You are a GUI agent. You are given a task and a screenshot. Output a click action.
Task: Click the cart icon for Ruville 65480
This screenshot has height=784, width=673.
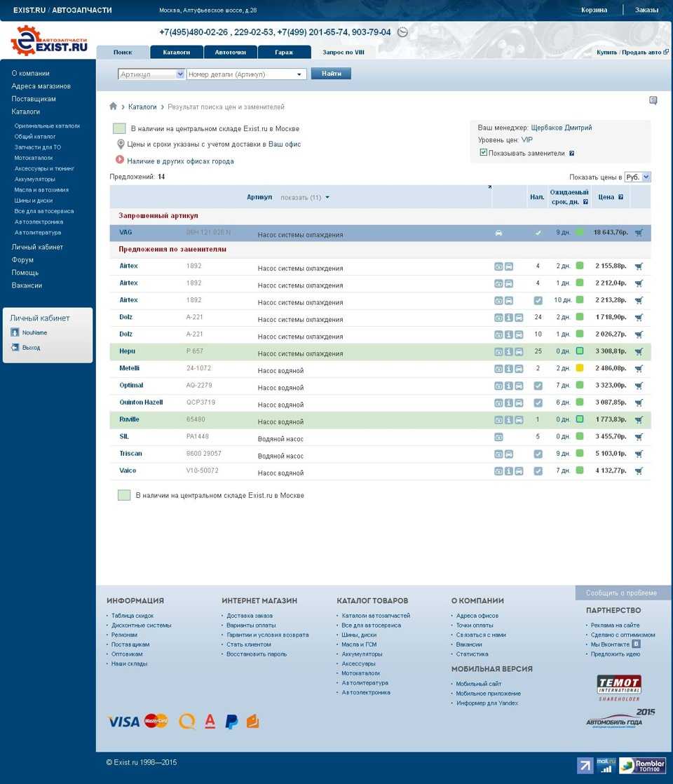pos(638,419)
